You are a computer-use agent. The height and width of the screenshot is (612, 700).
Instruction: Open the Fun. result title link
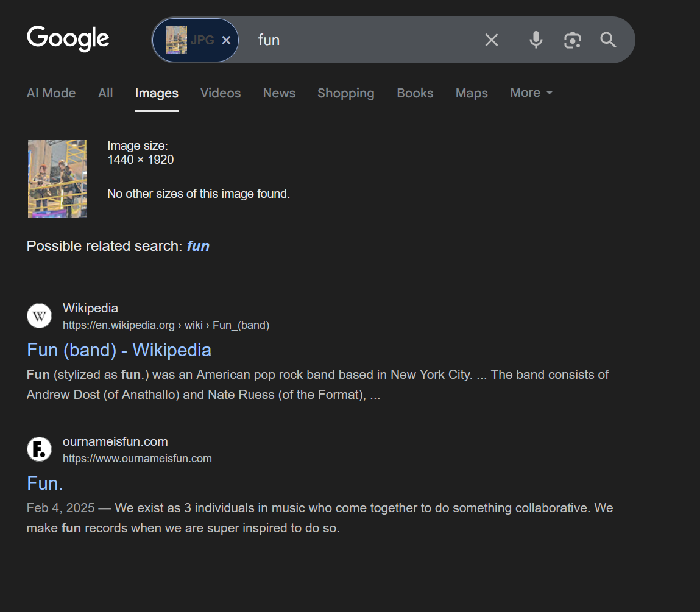point(45,484)
